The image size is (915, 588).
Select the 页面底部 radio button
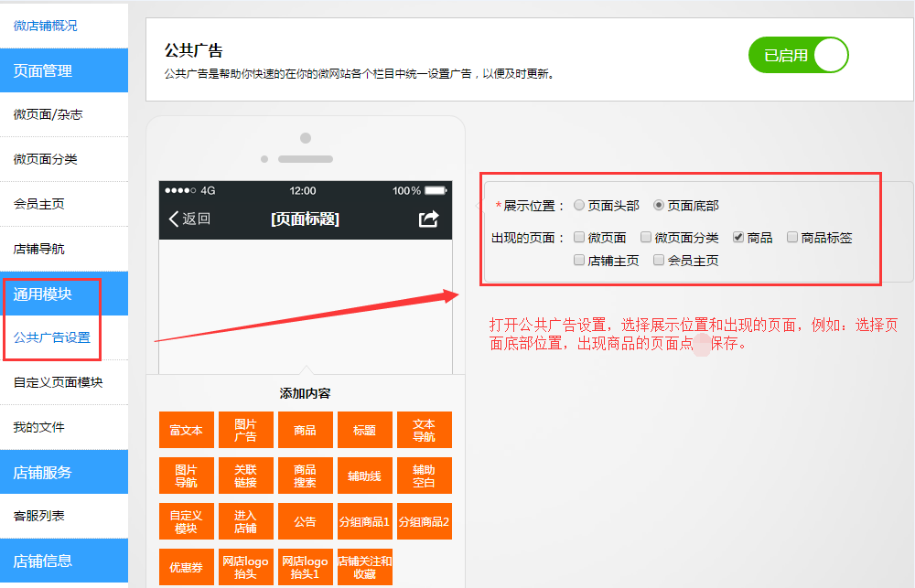(x=659, y=206)
